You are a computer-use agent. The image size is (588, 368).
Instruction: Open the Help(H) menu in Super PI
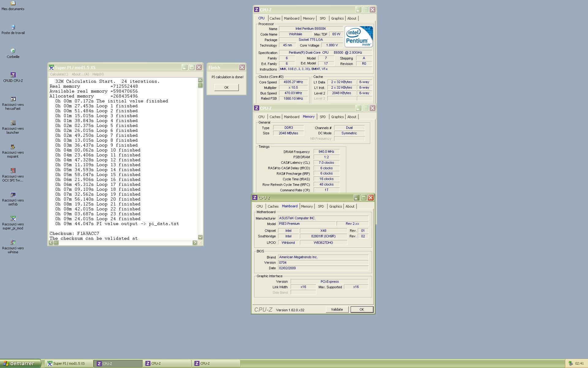pos(98,74)
